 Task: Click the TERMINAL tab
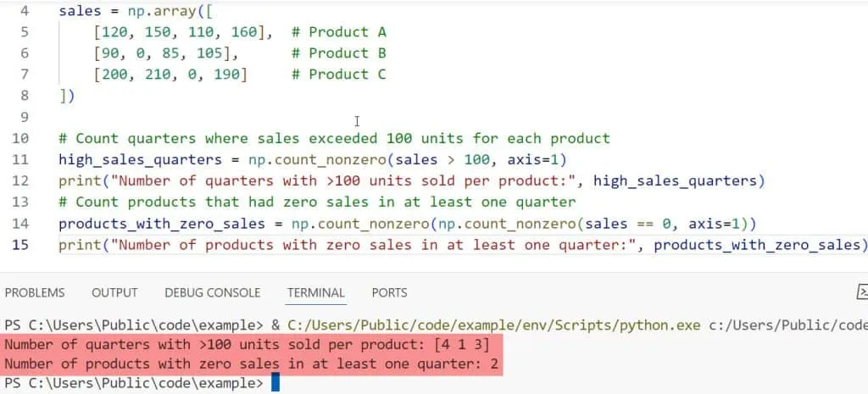316,292
